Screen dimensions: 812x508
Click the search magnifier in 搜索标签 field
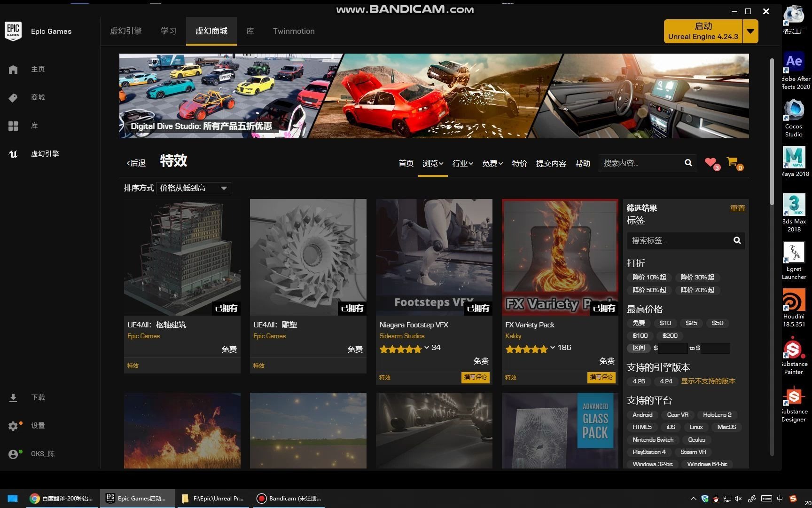(737, 240)
